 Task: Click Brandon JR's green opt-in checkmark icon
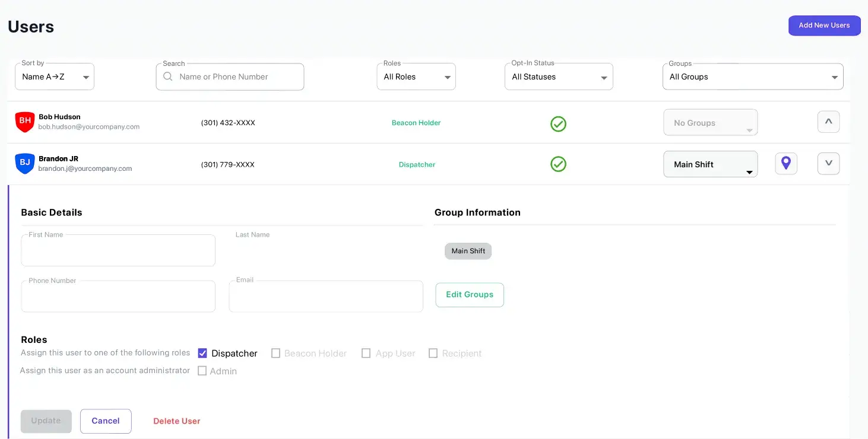tap(558, 164)
